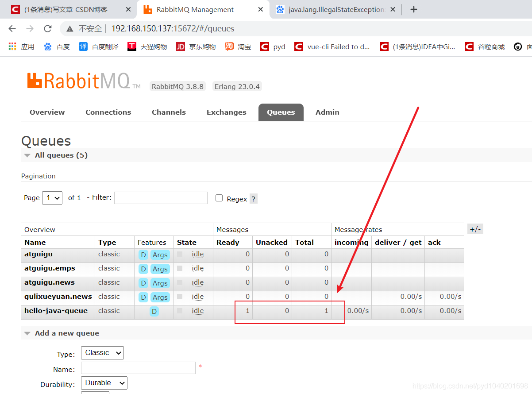Image resolution: width=532 pixels, height=394 pixels.
Task: Open the Taobao bookmark
Action: [x=238, y=46]
